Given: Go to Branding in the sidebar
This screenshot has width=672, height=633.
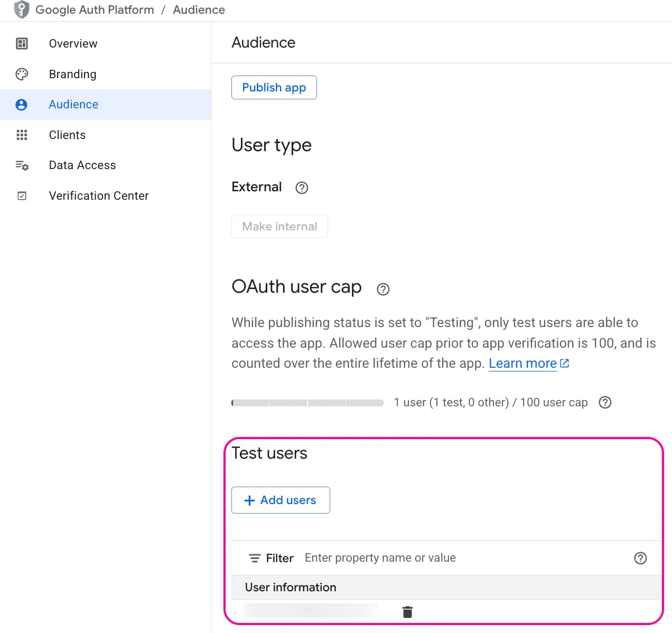Looking at the screenshot, I should (x=72, y=74).
